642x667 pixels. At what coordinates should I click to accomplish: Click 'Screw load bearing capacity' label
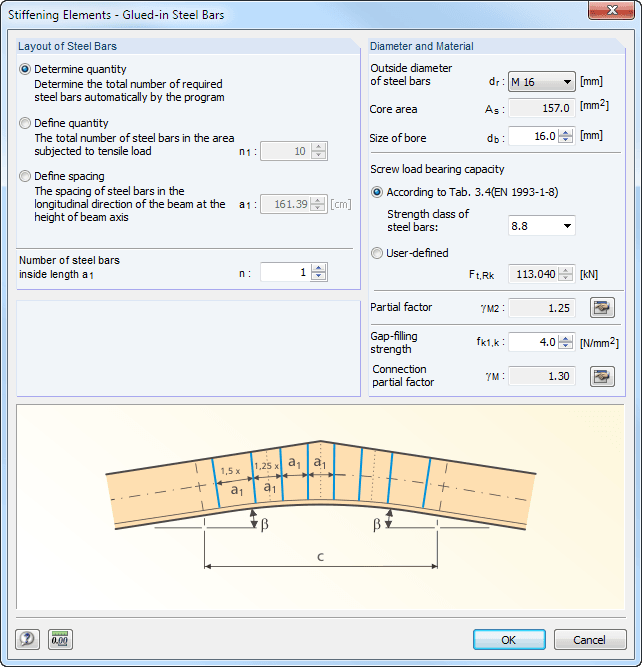pyautogui.click(x=437, y=169)
